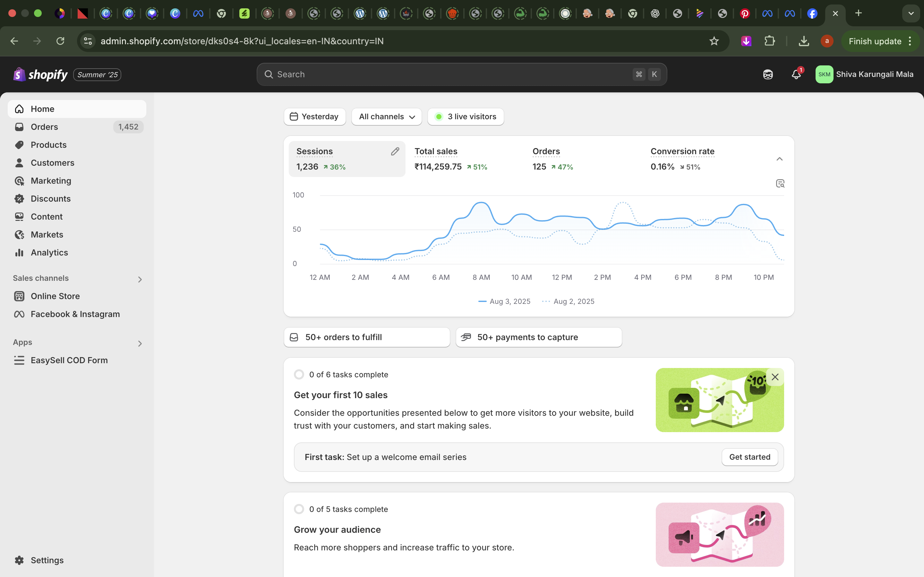This screenshot has width=924, height=577.
Task: Select Online Store under Sales channels
Action: click(56, 296)
